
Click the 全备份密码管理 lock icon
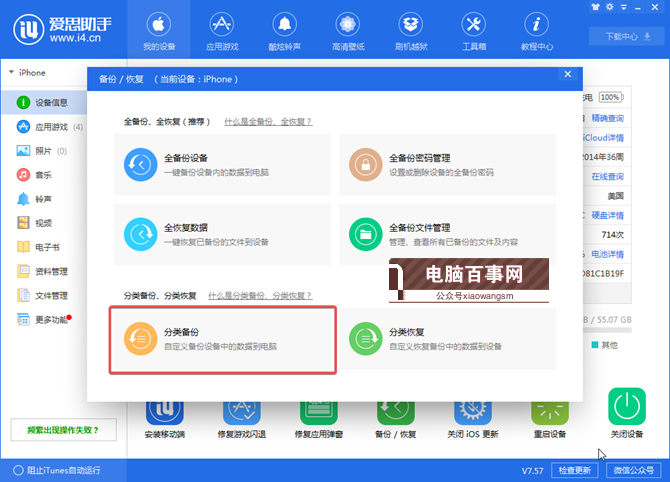[365, 164]
